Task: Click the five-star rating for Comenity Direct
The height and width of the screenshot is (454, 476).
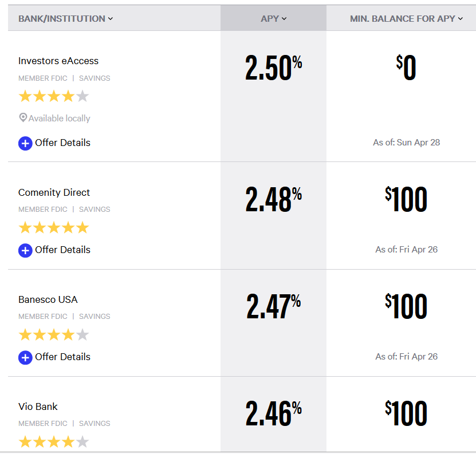Action: tap(54, 228)
